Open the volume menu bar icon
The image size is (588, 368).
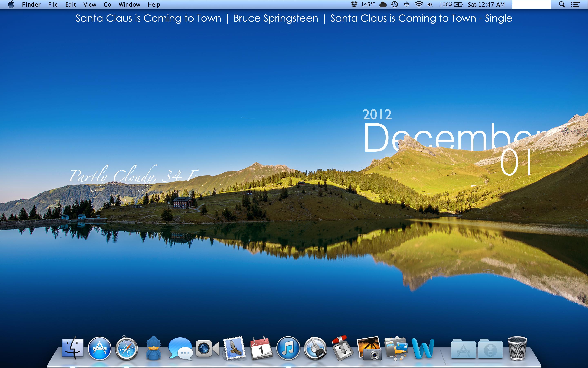[x=430, y=4]
